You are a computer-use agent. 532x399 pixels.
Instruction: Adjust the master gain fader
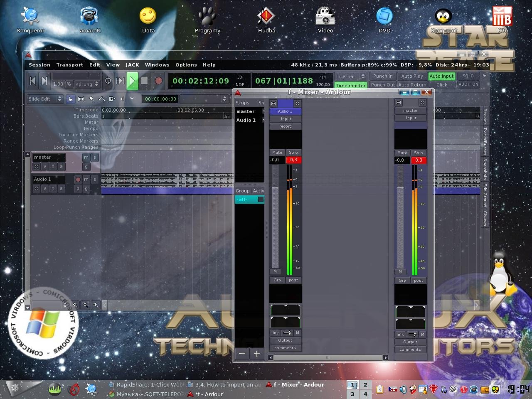pos(400,217)
